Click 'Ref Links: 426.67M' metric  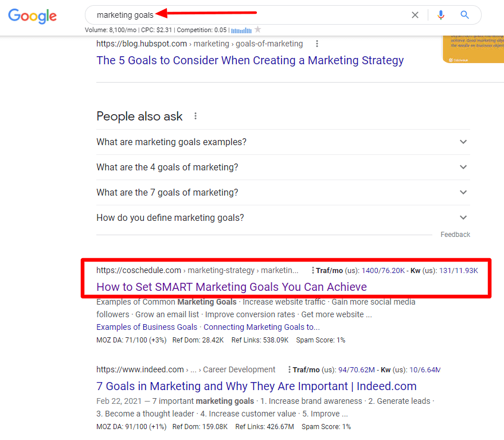(264, 426)
